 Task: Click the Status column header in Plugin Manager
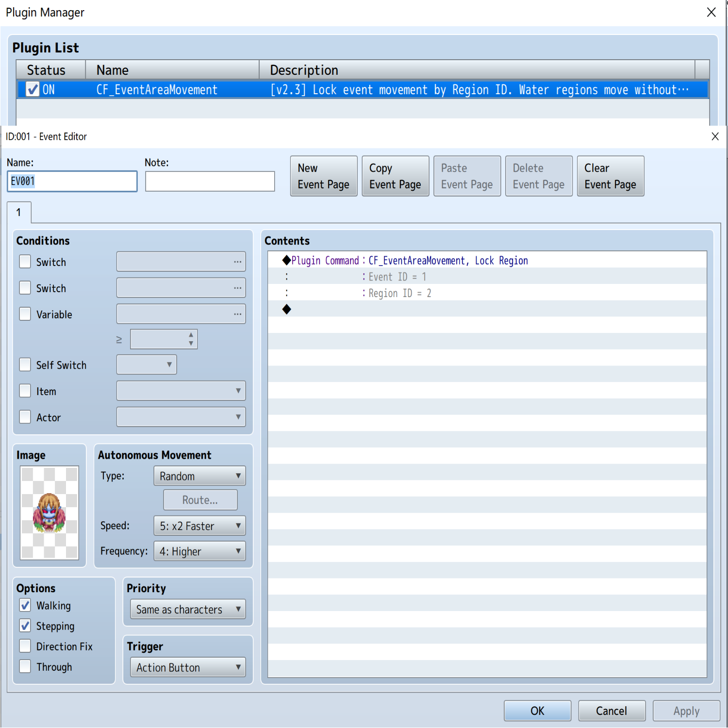(51, 70)
